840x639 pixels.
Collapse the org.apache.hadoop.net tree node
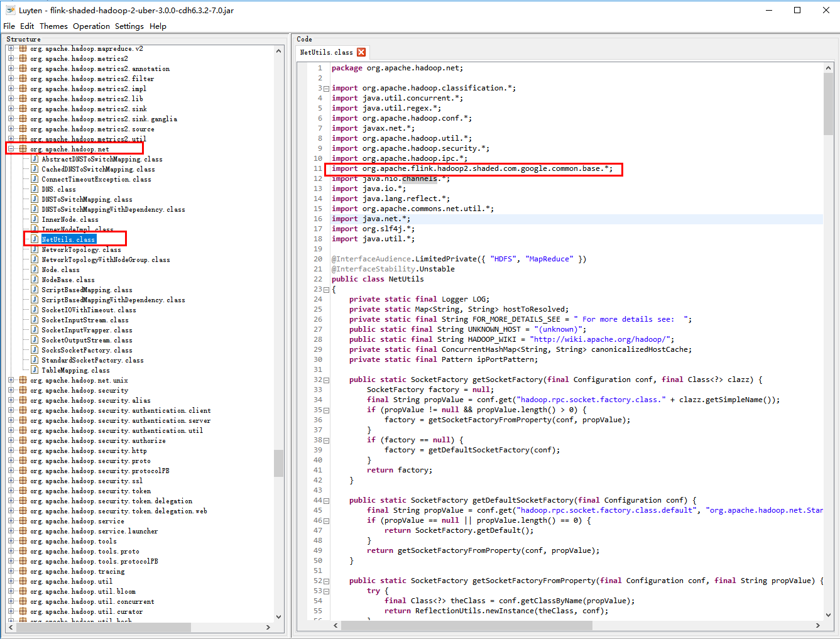(10, 149)
